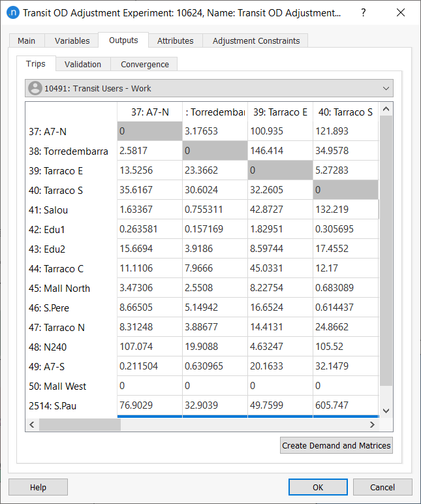Viewport: 421px width, 504px height.
Task: Click cell with value 0.263581
Action: [x=149, y=229]
